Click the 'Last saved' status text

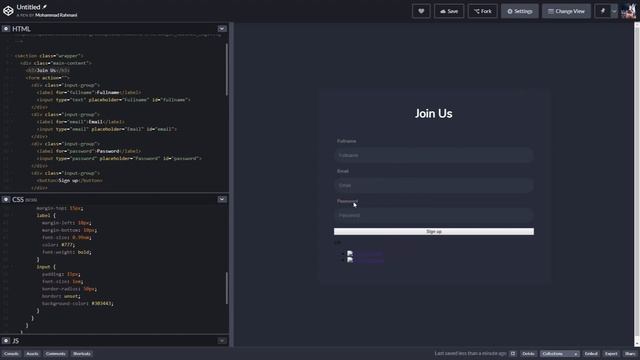(470, 353)
